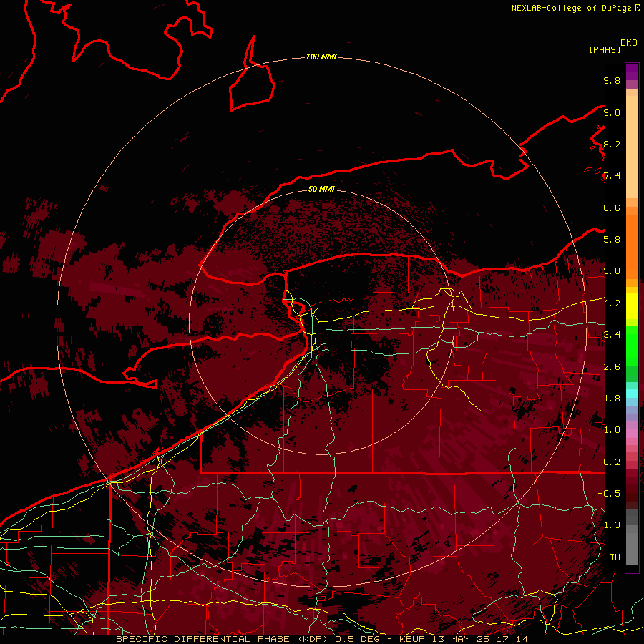Click the 5.0 legend value
This screenshot has width=644, height=644.
[x=612, y=271]
